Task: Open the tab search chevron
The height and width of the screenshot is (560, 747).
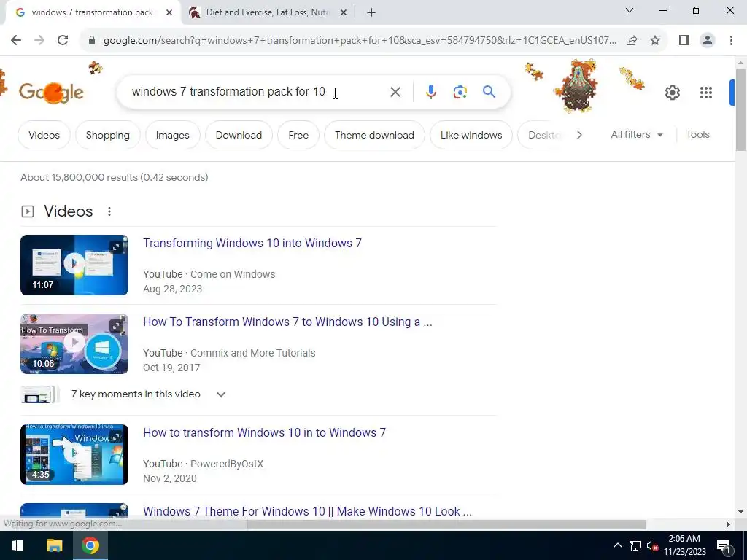Action: [x=630, y=10]
